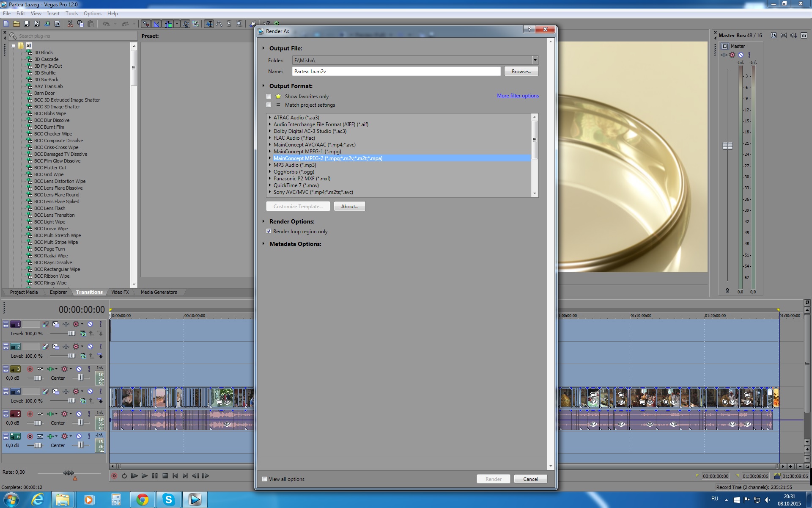Click the Save project toolbar icon

[27, 24]
